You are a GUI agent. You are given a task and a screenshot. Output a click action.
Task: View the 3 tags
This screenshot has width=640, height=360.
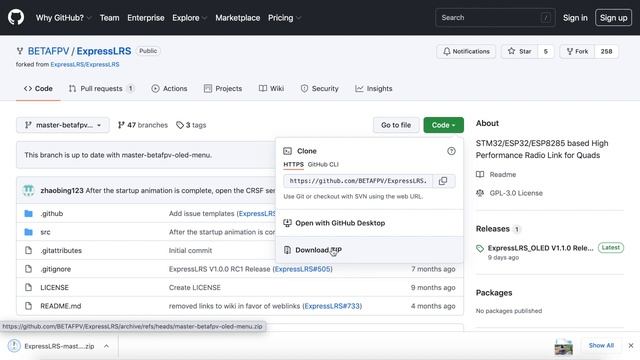(x=191, y=125)
